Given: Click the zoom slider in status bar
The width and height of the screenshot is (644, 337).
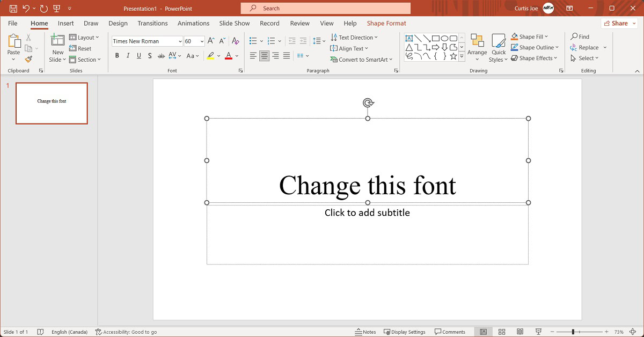Looking at the screenshot, I should [573, 332].
